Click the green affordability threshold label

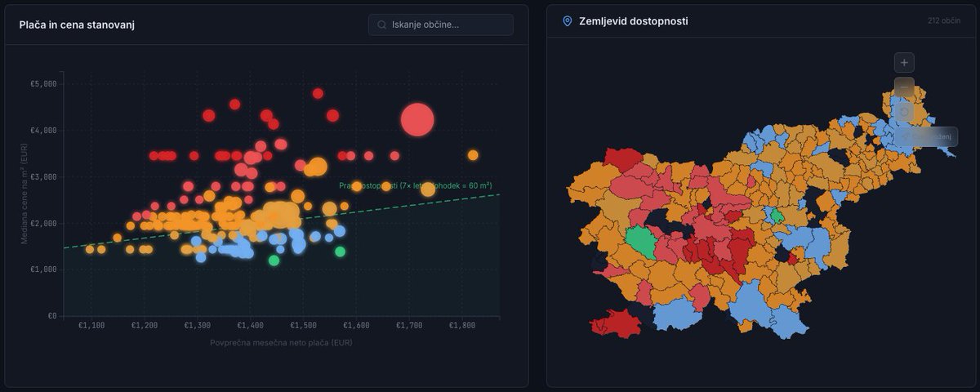tap(416, 186)
